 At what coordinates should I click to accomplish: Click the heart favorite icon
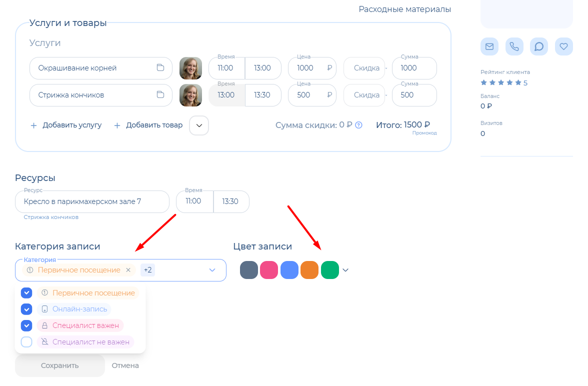click(563, 46)
